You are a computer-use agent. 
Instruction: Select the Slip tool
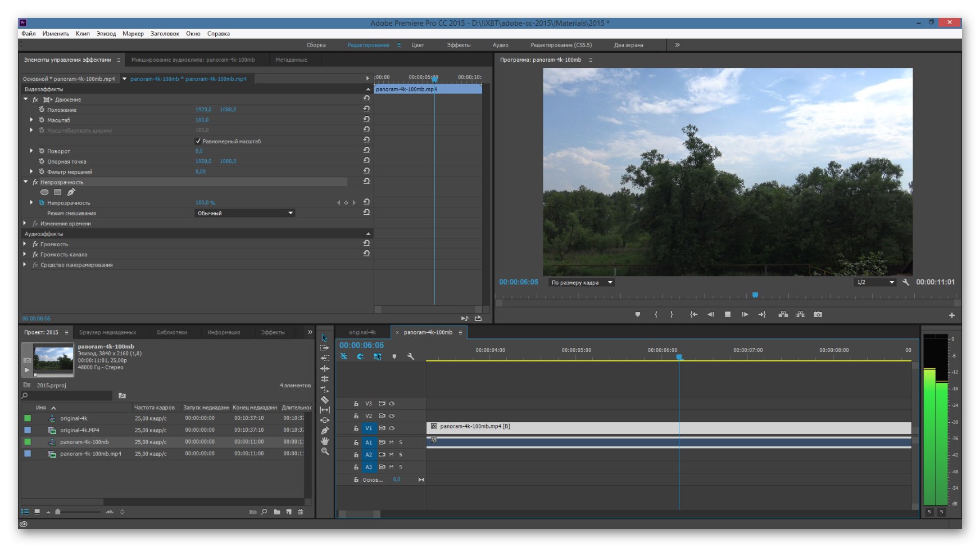[x=324, y=410]
